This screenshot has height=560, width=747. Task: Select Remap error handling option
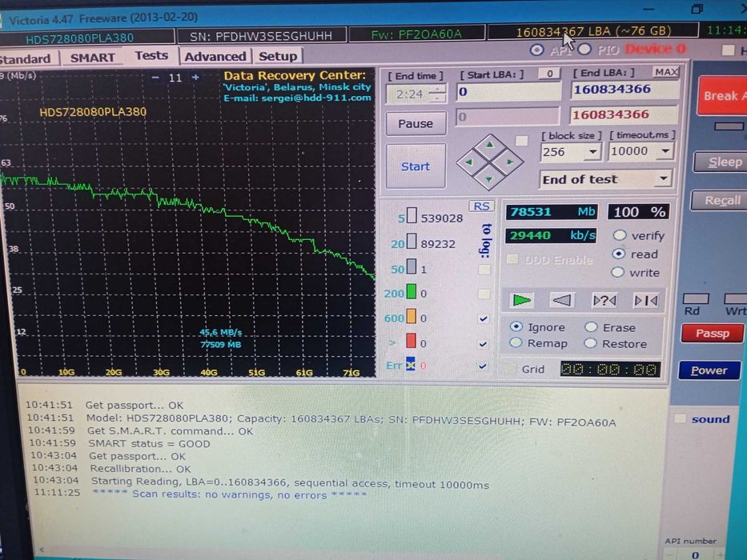515,343
